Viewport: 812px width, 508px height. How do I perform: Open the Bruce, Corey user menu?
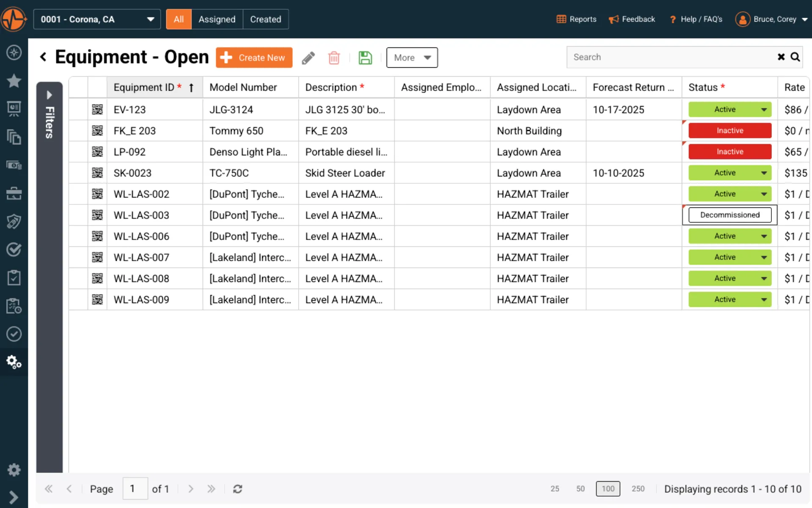(x=772, y=19)
